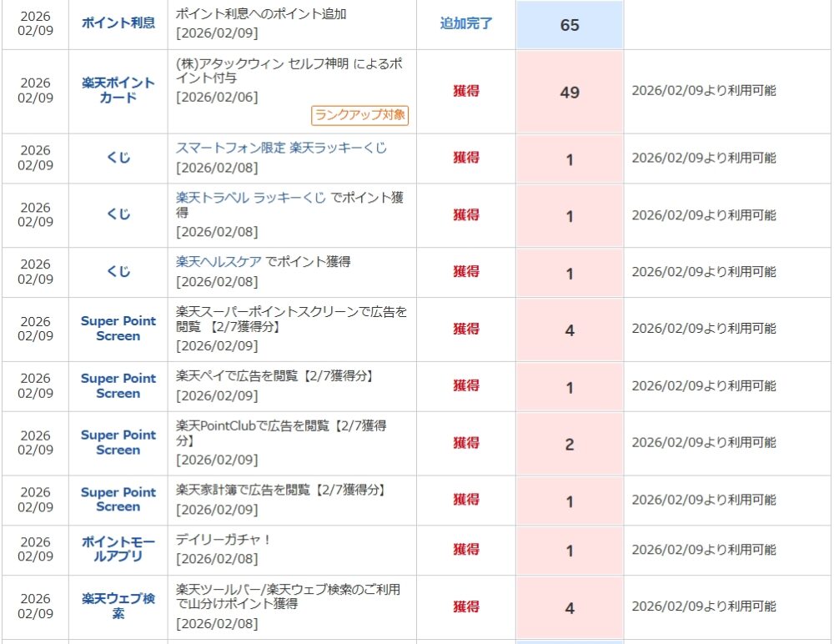Click the 追加完了 status text
The width and height of the screenshot is (834, 644).
[466, 23]
